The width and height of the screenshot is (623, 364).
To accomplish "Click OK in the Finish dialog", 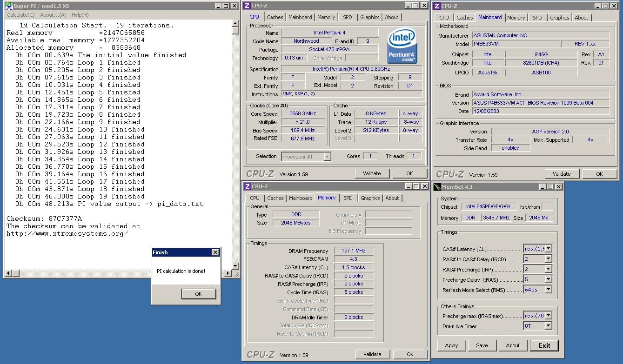I will click(x=198, y=294).
